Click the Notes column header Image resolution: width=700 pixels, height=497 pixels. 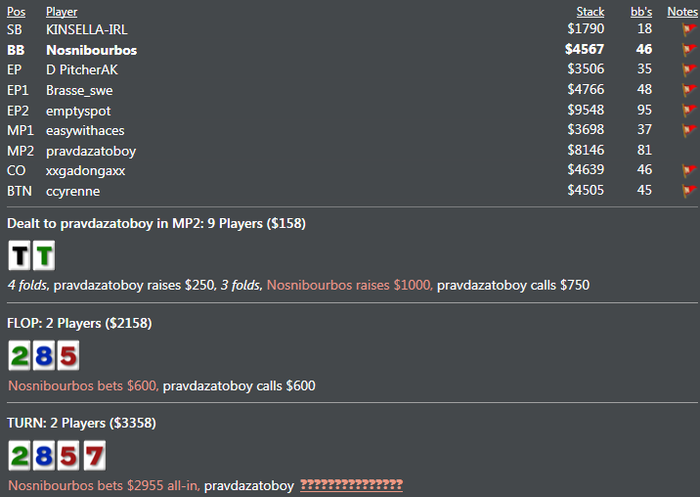(x=682, y=12)
